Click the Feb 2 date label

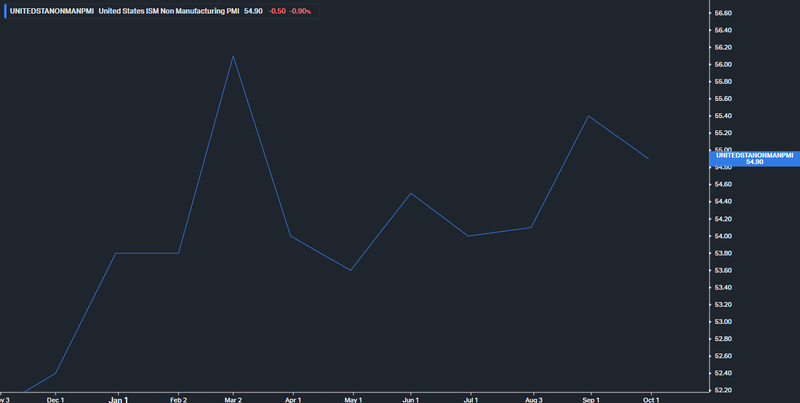[179, 400]
